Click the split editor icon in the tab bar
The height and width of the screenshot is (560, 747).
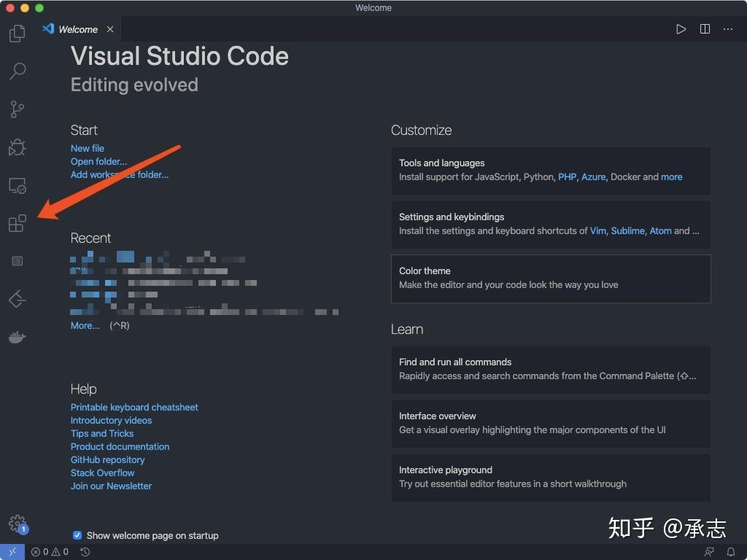coord(704,29)
